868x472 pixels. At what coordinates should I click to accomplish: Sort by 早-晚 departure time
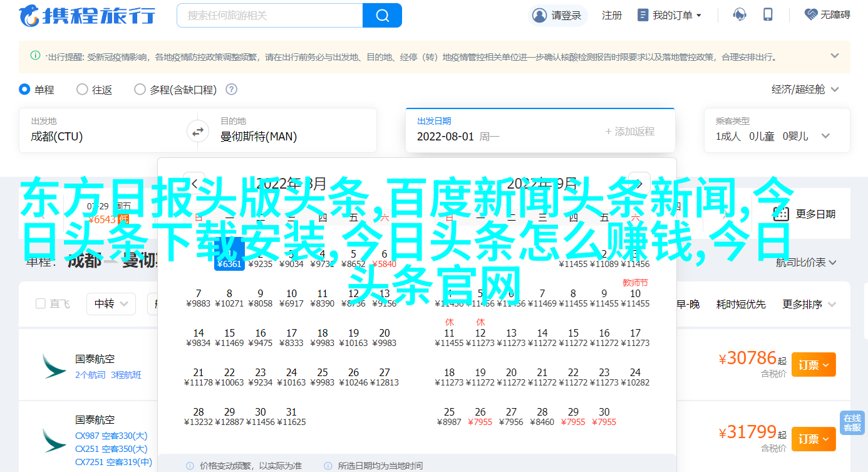coord(688,304)
